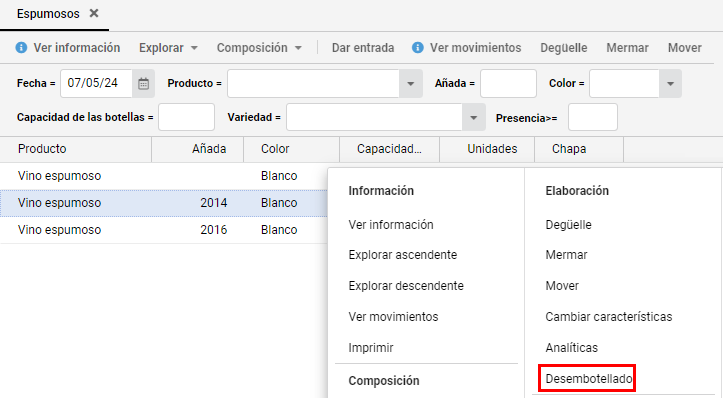Viewport: 723px width, 398px height.
Task: Choose Ver información in context menu
Action: coord(391,225)
